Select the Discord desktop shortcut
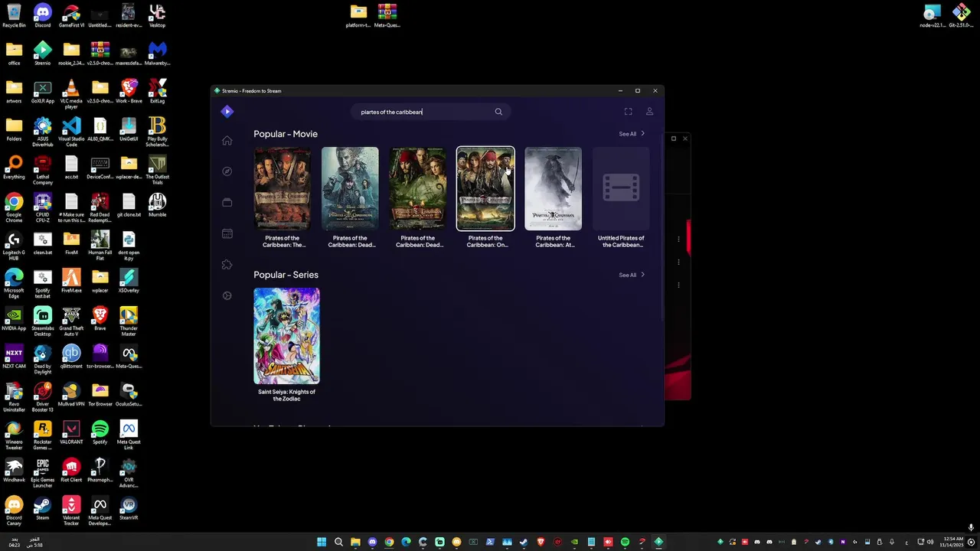 pyautogui.click(x=43, y=15)
